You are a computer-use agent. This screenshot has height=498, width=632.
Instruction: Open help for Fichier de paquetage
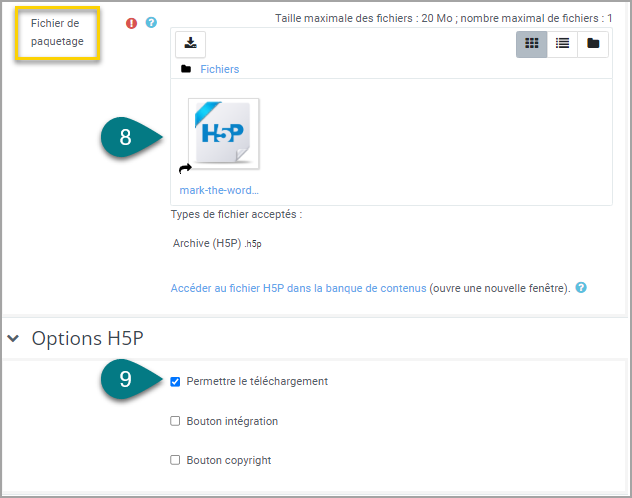coord(151,23)
